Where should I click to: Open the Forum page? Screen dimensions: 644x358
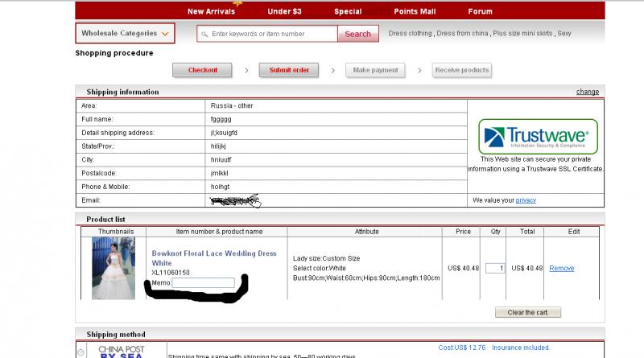point(480,11)
